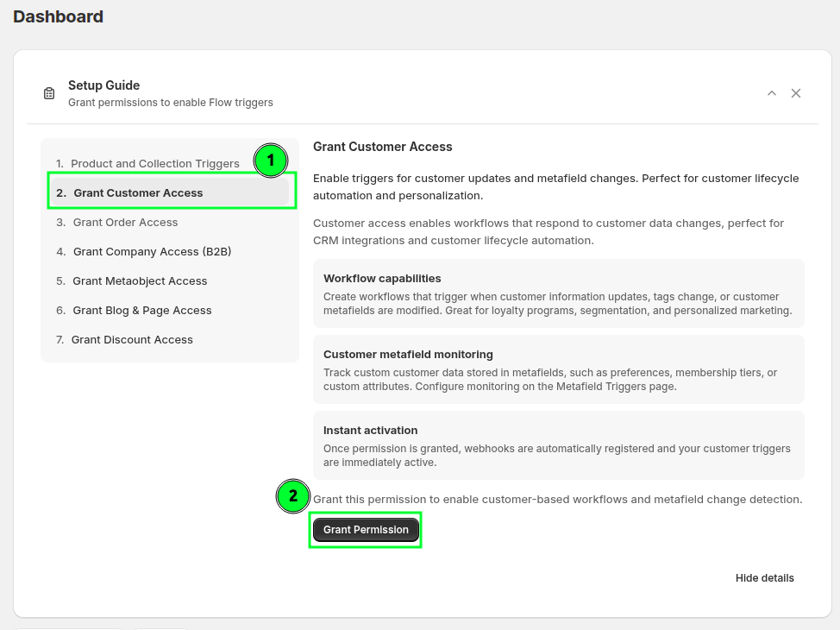Image resolution: width=840 pixels, height=630 pixels.
Task: Go to Grant Order Access step
Action: pyautogui.click(x=125, y=223)
